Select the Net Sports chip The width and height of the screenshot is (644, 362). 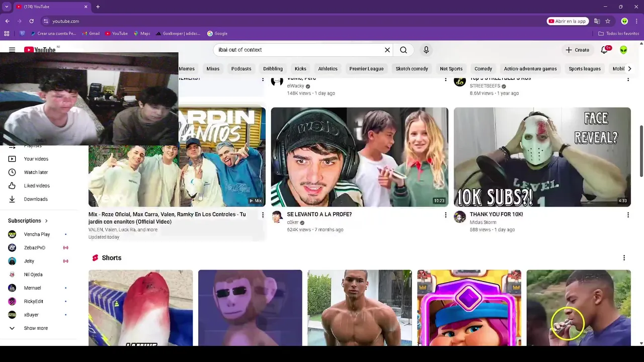tap(451, 69)
